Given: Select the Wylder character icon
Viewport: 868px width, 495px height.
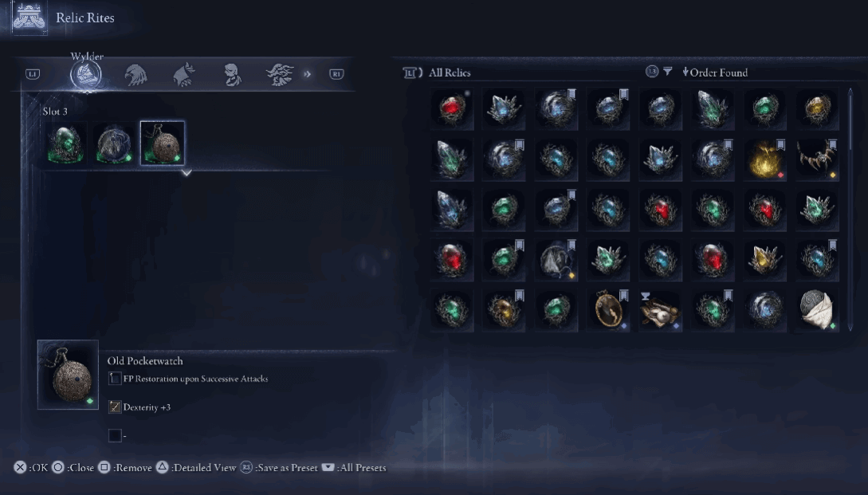Looking at the screenshot, I should pos(86,74).
